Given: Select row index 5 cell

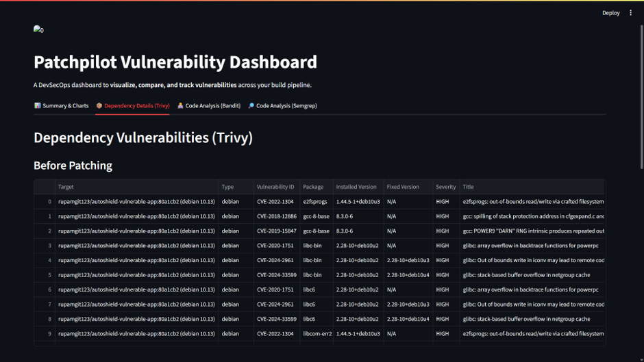Looking at the screenshot, I should point(45,275).
